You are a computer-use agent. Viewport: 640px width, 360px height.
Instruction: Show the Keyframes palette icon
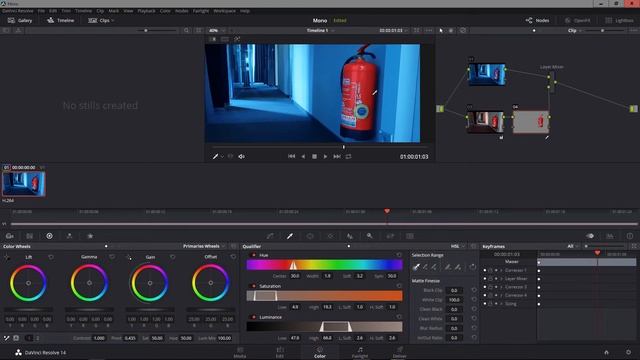[x=590, y=236]
